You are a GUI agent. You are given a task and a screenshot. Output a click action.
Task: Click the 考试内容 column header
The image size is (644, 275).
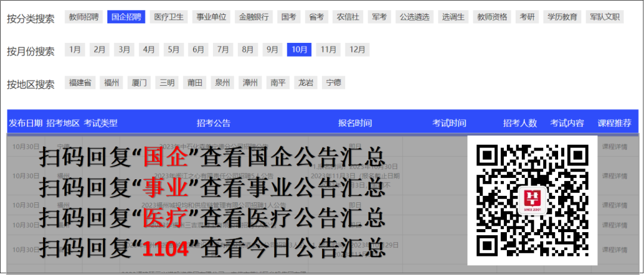point(567,123)
